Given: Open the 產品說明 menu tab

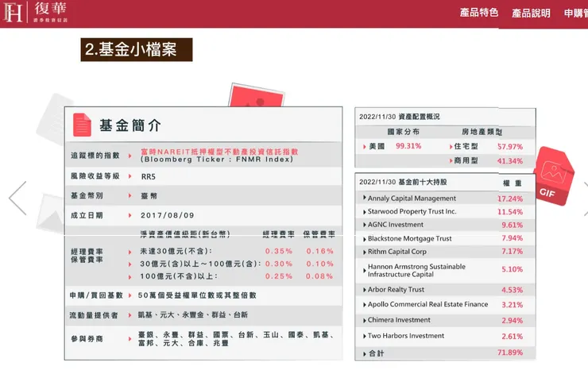Looking at the screenshot, I should click(531, 13).
